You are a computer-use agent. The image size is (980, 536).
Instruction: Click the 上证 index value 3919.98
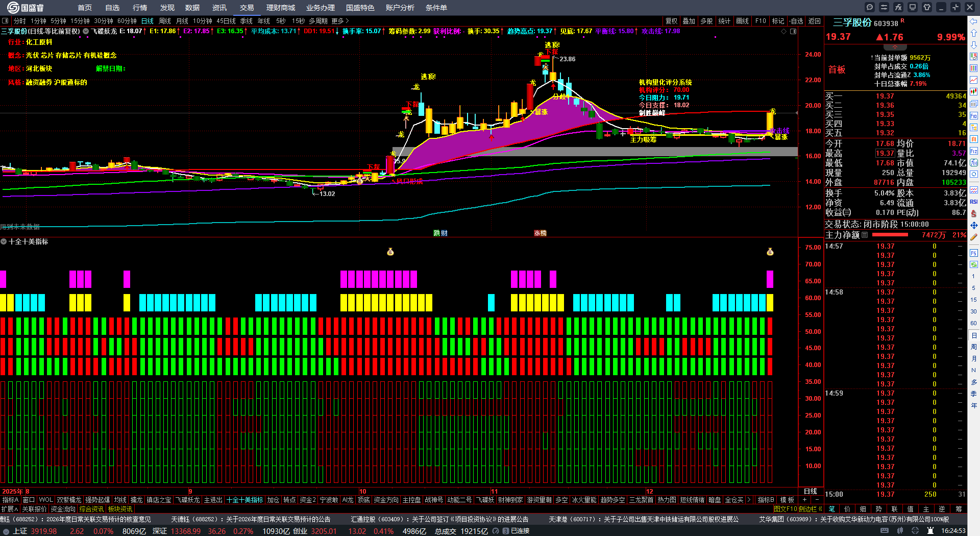(x=44, y=531)
